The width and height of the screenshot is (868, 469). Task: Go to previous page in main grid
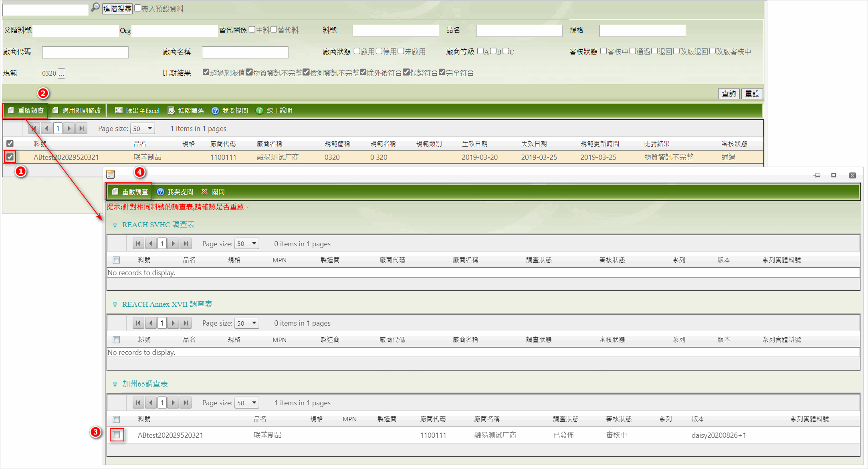[x=47, y=129]
